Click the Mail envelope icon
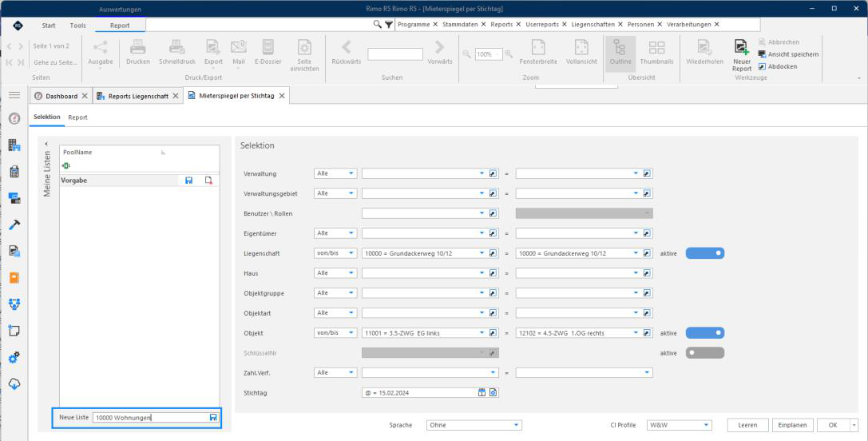Screen dimensions: 868x441 click(239, 47)
